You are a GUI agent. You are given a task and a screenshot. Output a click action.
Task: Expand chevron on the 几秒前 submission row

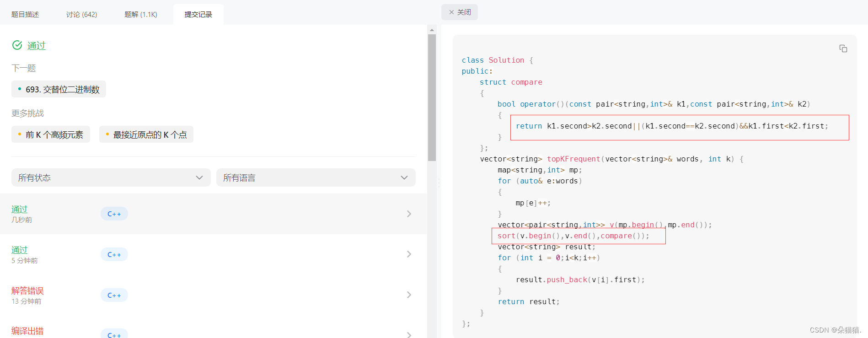(409, 214)
